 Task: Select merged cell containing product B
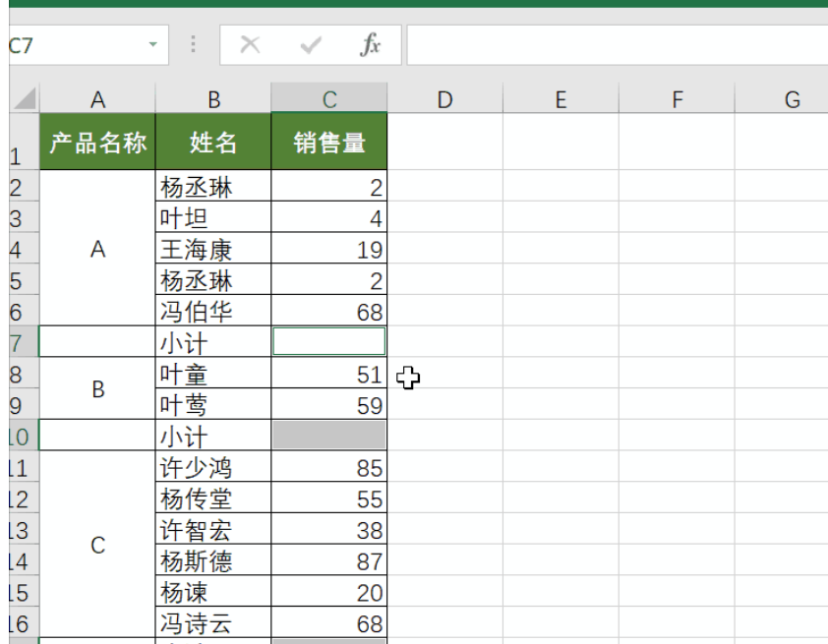97,388
